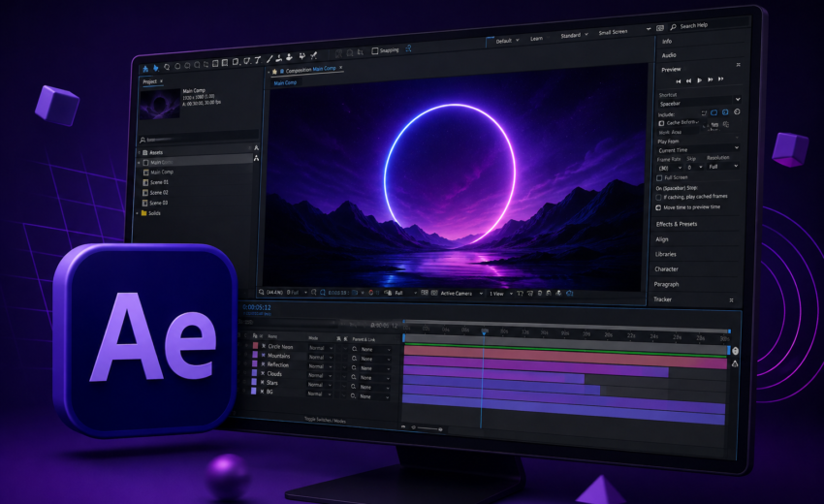Image resolution: width=824 pixels, height=504 pixels.
Task: Toggle the include video button in Preview
Action: point(714,112)
